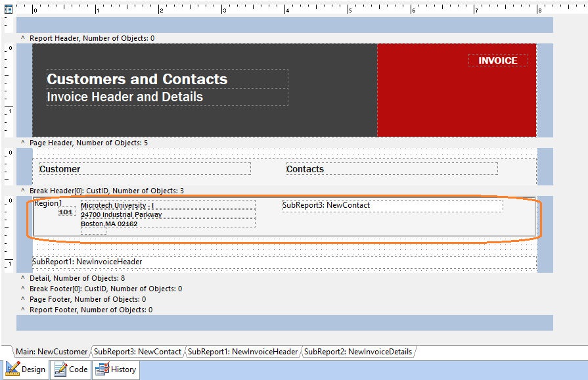Collapse Break Header[0]: CustID section
This screenshot has width=588, height=380.
(23, 191)
